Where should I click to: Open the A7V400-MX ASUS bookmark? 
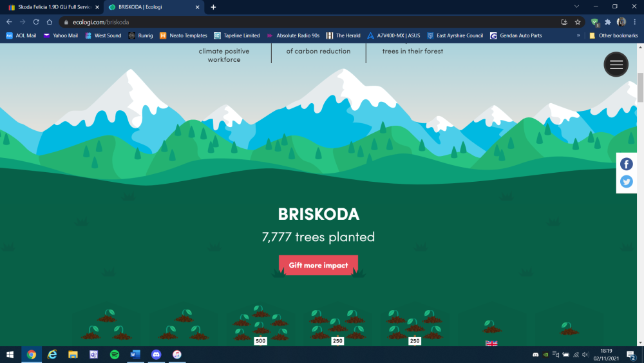pos(393,35)
